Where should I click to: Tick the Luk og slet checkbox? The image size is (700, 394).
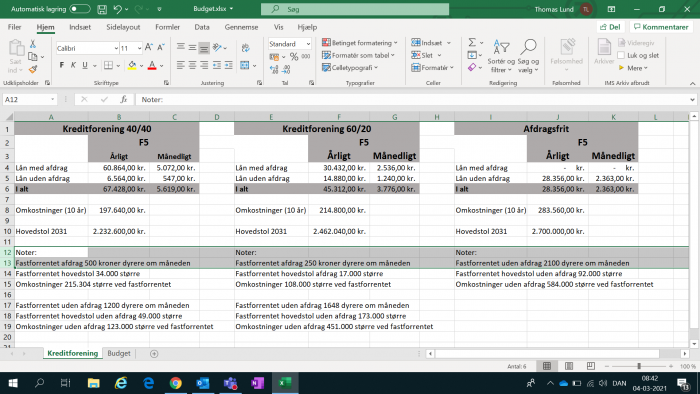[621, 55]
